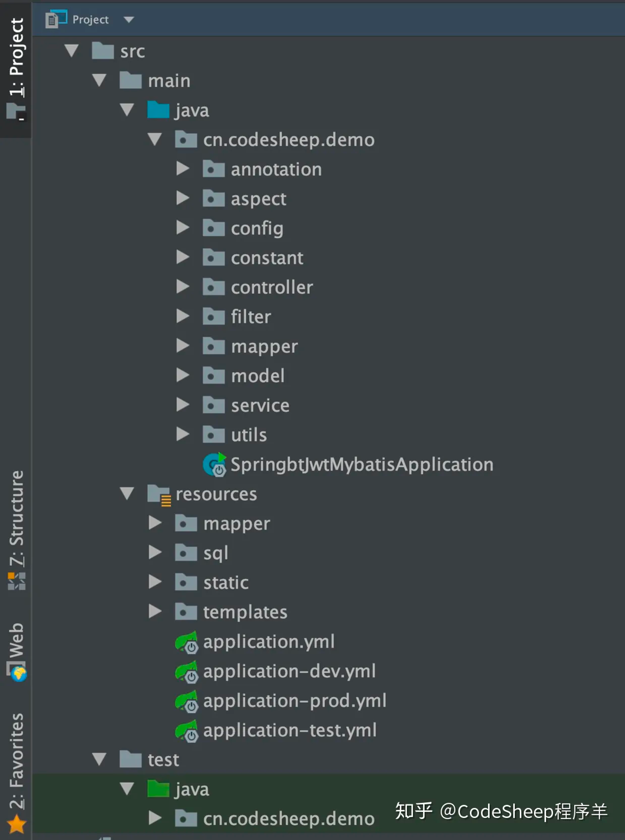Collapse the src folder arrow
The width and height of the screenshot is (625, 840).
[71, 51]
